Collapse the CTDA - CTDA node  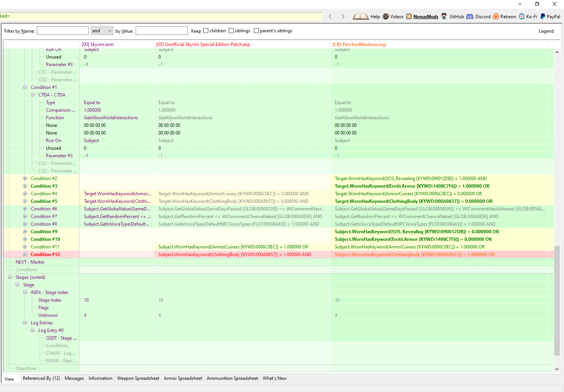coord(33,95)
